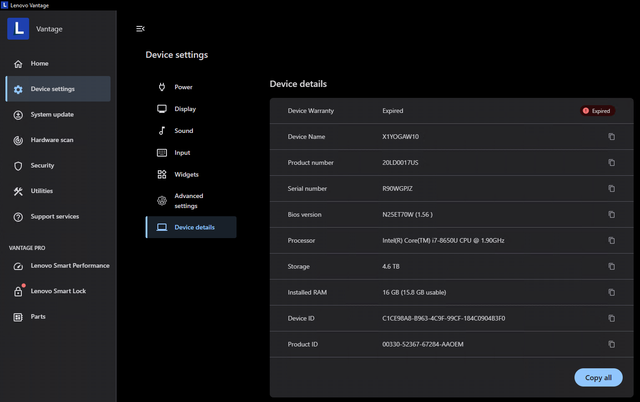This screenshot has width=640, height=402.
Task: Click the product number 20LD0017US
Action: pos(400,162)
